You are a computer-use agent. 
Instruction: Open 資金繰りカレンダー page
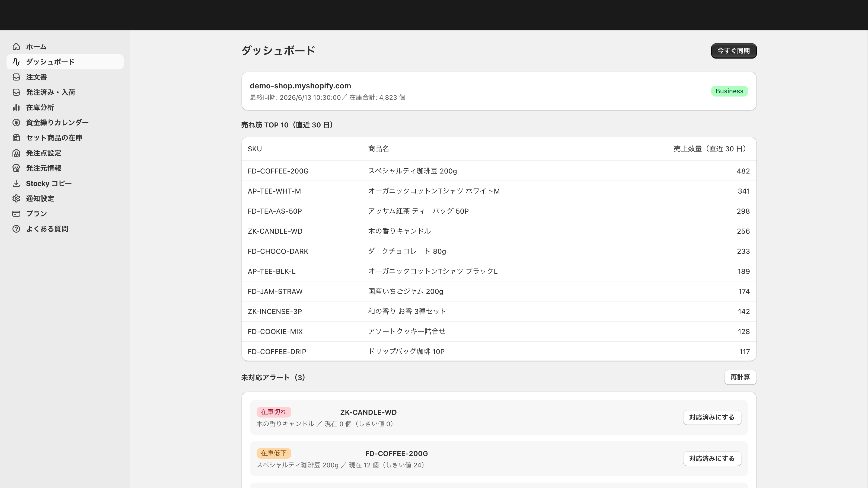coord(65,123)
